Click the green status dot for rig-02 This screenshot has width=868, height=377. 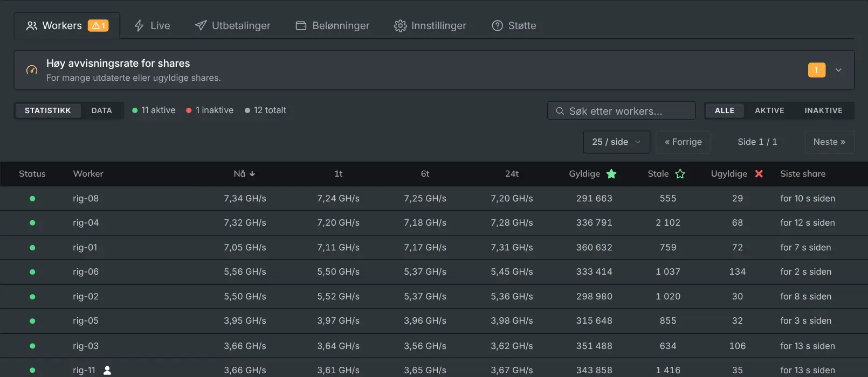pos(32,297)
